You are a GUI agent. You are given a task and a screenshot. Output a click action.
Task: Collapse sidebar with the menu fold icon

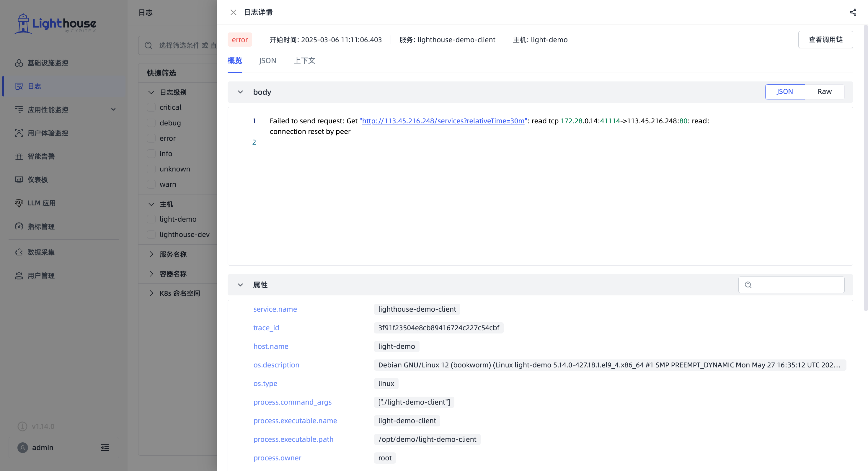point(105,447)
